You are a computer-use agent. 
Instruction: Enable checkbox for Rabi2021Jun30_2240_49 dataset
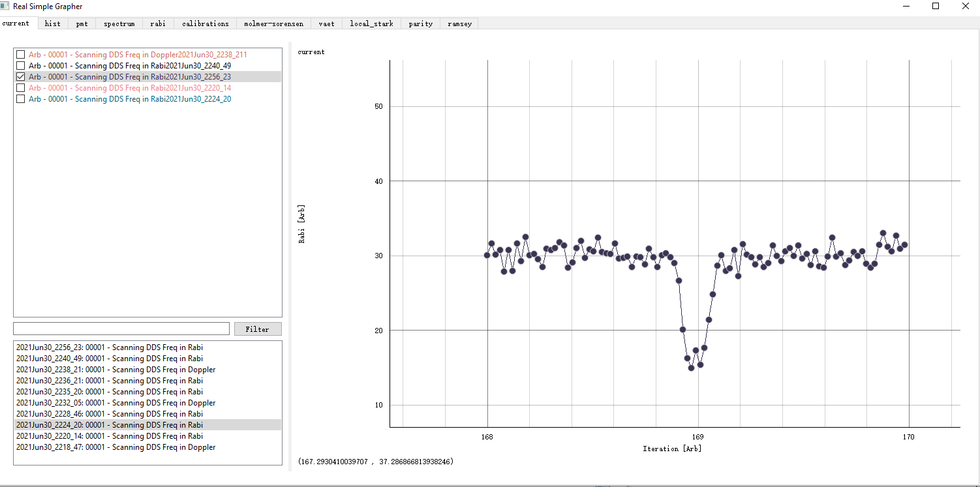pos(21,66)
